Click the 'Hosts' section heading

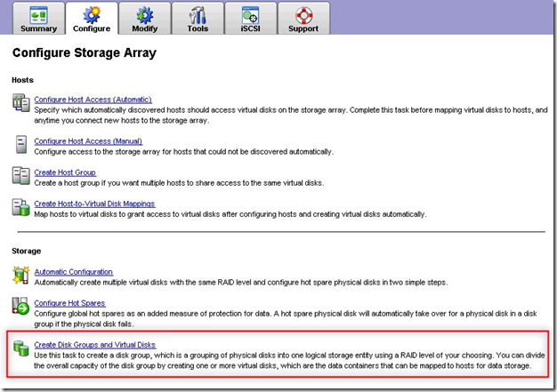pos(23,80)
